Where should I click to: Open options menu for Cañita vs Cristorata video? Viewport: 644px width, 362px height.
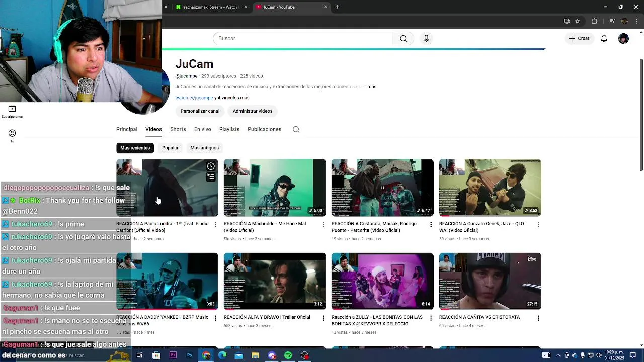pos(538,318)
